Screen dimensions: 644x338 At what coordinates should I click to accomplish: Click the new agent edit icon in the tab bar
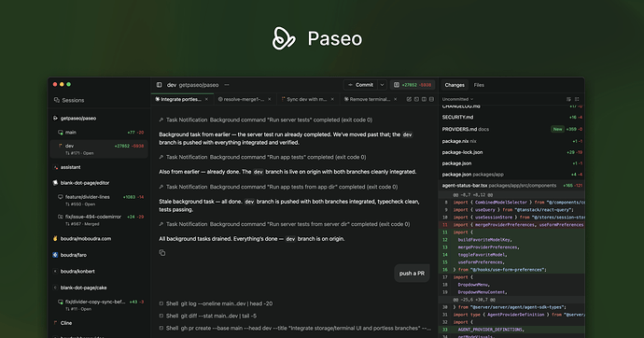pos(409,99)
